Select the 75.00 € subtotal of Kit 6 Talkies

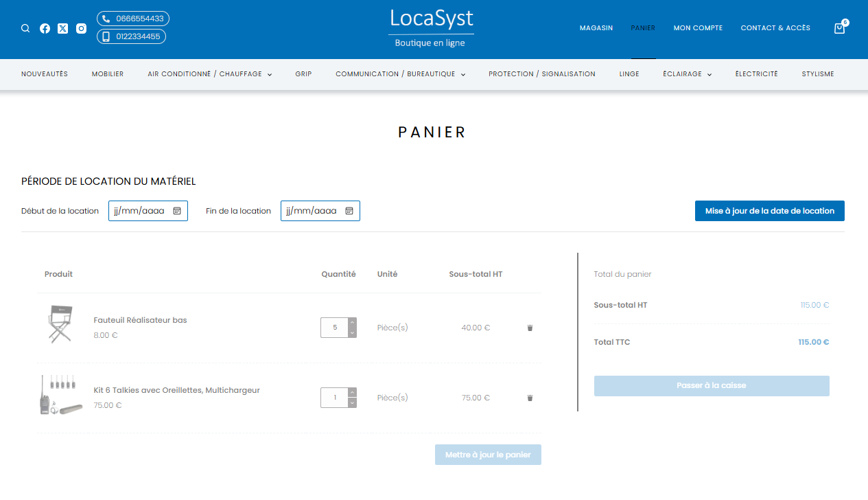[x=476, y=398]
